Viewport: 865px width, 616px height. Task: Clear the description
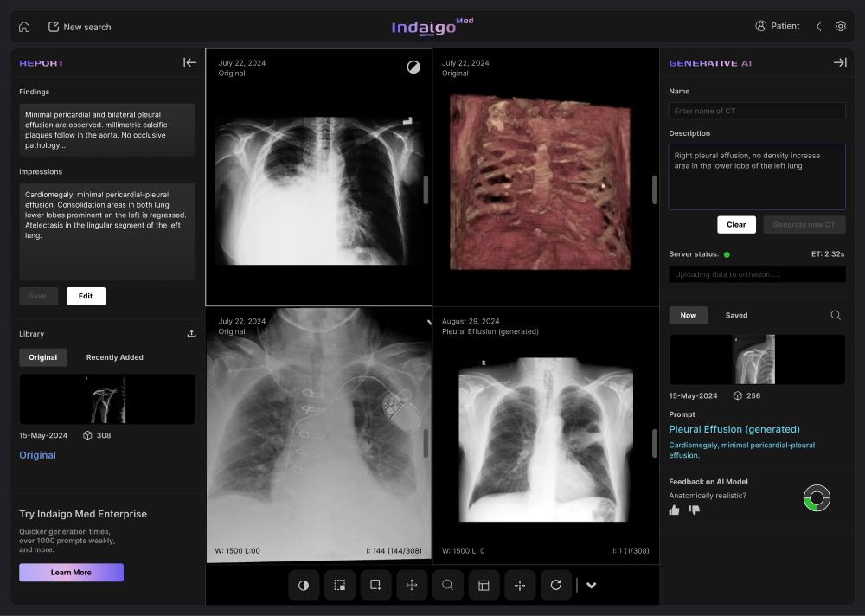pyautogui.click(x=736, y=225)
